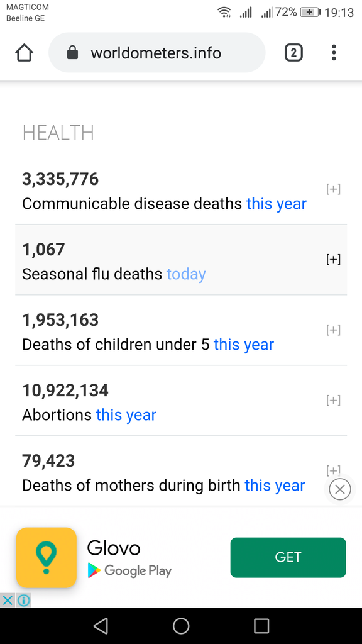This screenshot has width=362, height=644.
Task: Click 'this year' link for Communicable disease deaths
Action: [x=277, y=204]
